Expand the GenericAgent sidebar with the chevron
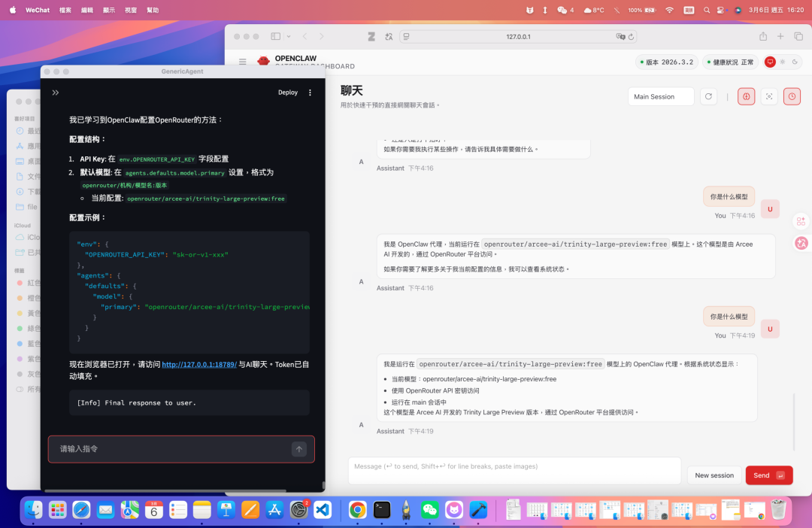The width and height of the screenshot is (812, 528). click(55, 93)
